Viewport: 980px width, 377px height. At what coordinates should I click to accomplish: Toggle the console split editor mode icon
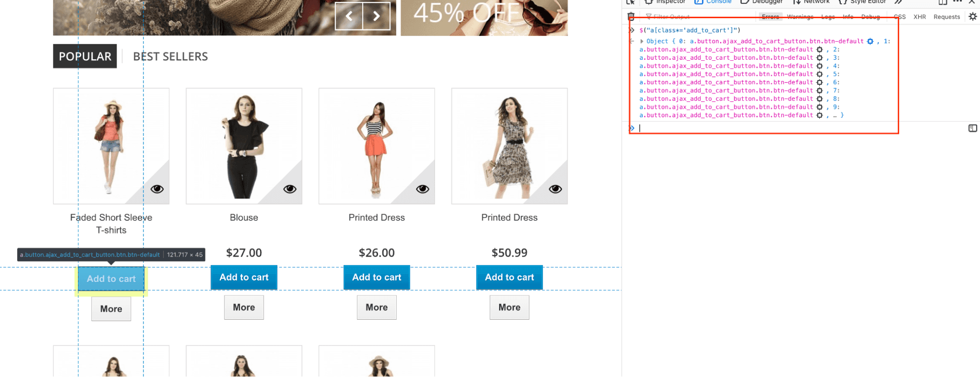[973, 128]
